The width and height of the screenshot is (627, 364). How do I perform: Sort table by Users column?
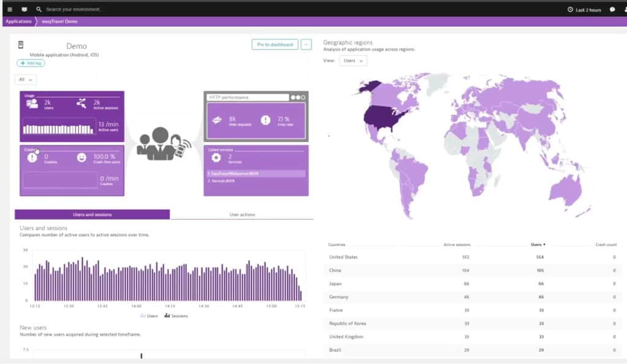click(x=538, y=245)
